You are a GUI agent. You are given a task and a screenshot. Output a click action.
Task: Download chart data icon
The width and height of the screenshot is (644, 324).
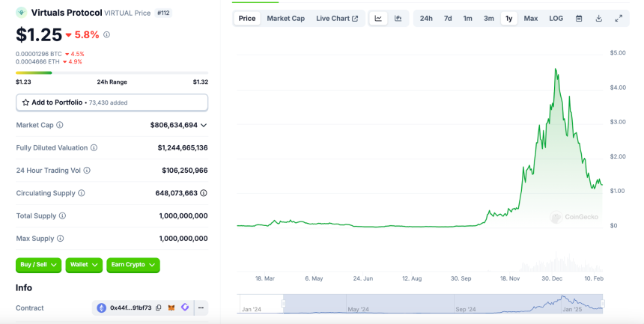[x=599, y=19]
